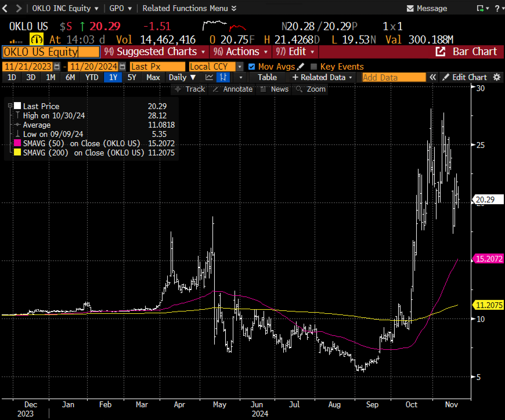The width and height of the screenshot is (505, 420).
Task: Click the Annotate chart button
Action: pyautogui.click(x=233, y=89)
